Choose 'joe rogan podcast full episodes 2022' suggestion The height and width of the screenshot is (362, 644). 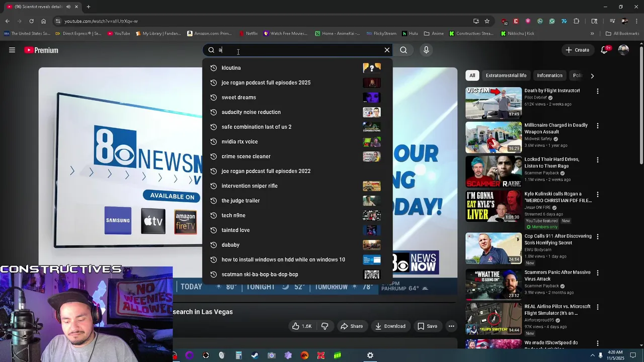click(297, 171)
